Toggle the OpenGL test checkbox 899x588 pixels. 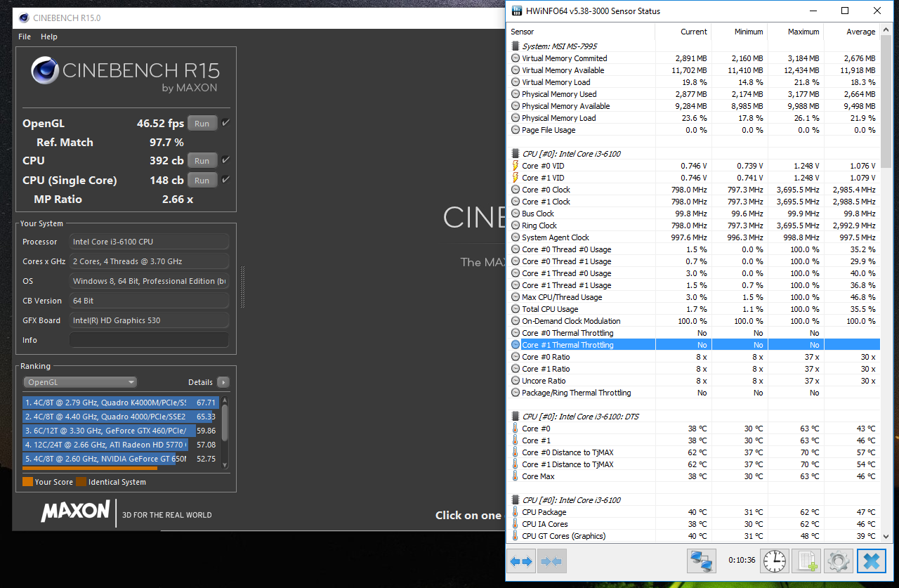226,123
